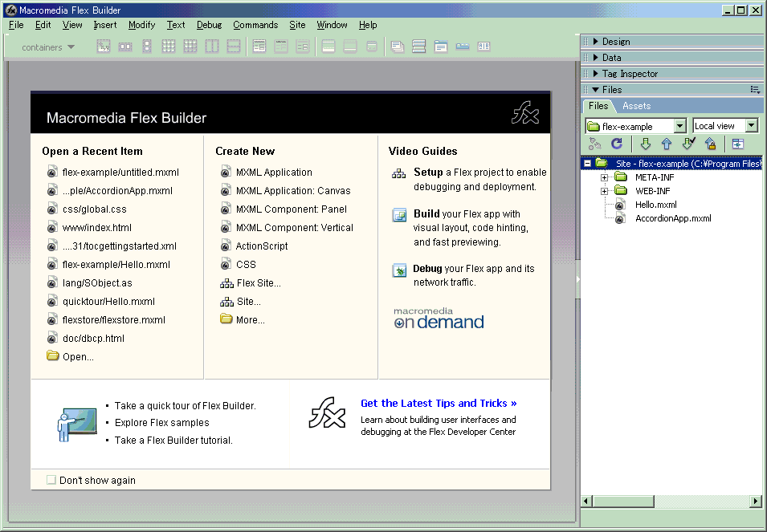Insert a VBox container with stacked boxes

point(147,47)
